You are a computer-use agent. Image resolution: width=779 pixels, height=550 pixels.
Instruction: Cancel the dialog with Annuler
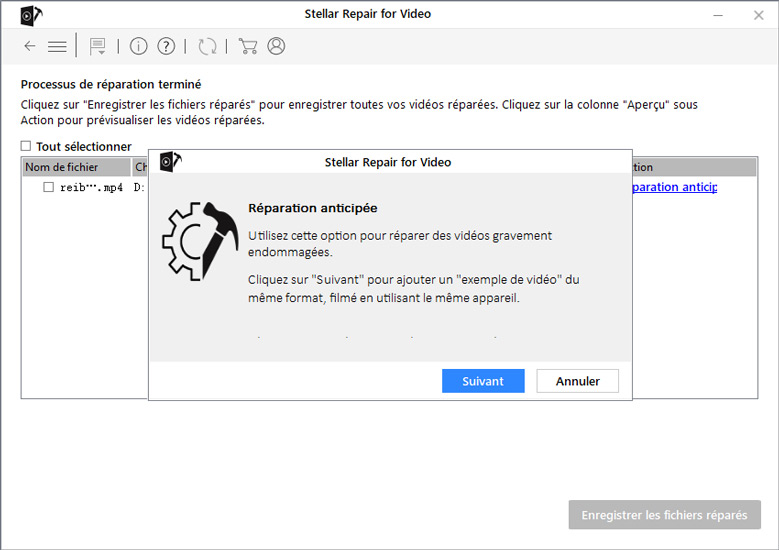point(577,381)
